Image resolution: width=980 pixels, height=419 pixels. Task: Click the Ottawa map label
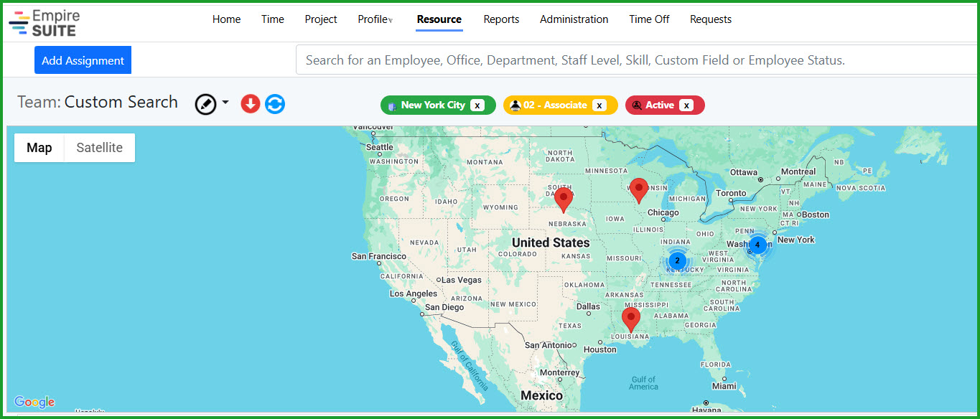(x=744, y=172)
